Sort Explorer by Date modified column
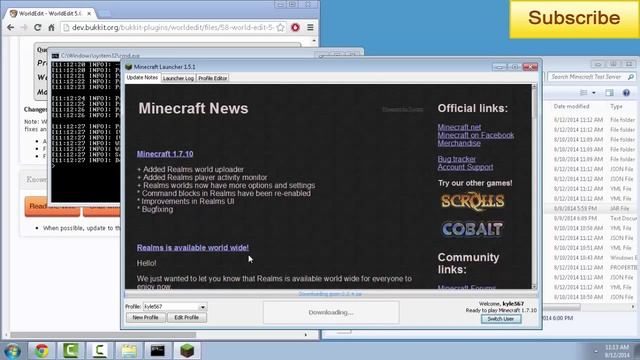The width and height of the screenshot is (640, 360). coord(571,106)
